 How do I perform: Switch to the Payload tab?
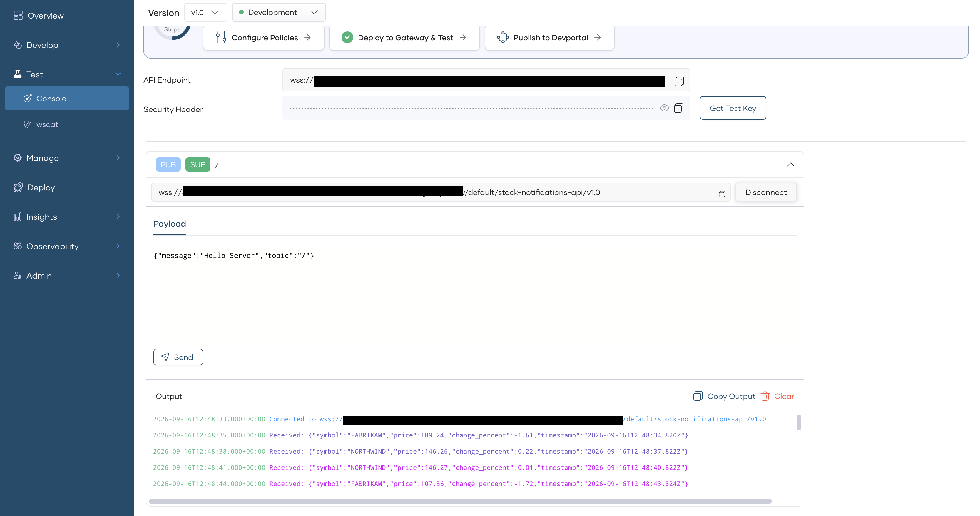[x=170, y=224]
